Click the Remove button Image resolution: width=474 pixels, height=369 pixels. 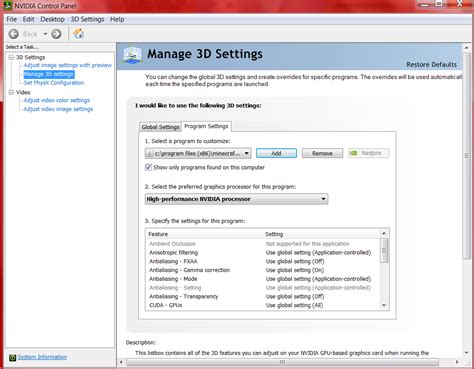coord(322,153)
